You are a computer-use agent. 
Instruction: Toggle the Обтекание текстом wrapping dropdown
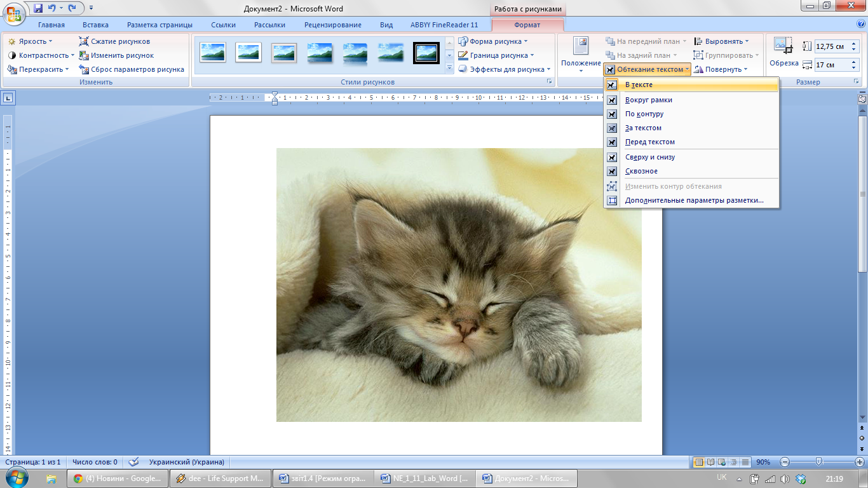tap(648, 69)
